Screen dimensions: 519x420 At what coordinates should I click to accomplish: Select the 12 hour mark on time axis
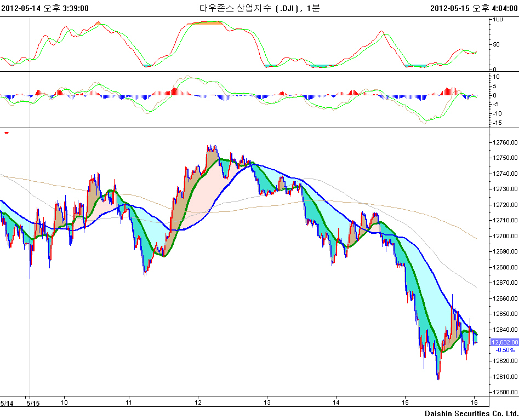197,401
